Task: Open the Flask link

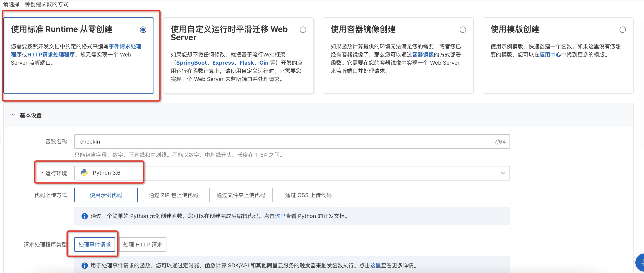Action: click(247, 63)
